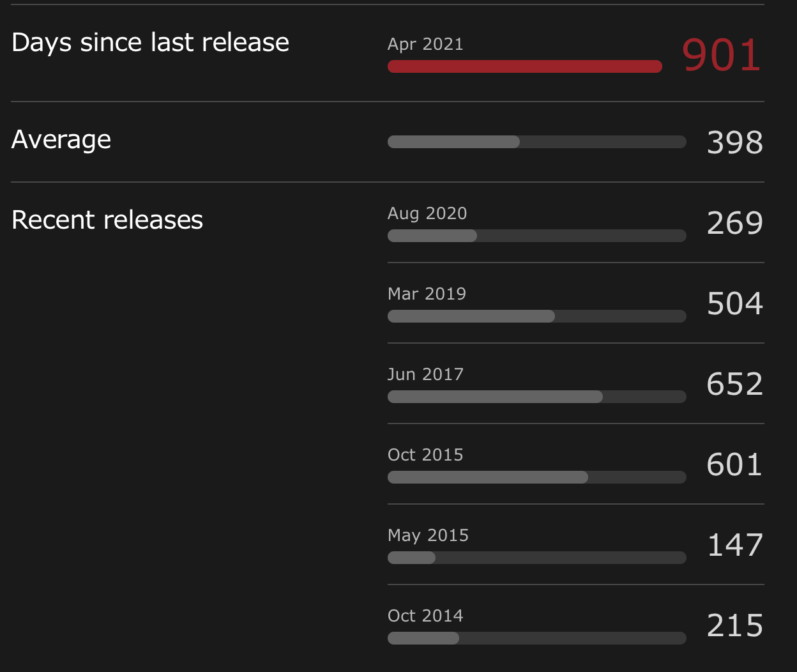
Task: Select the Recent releases heading
Action: coord(107,220)
